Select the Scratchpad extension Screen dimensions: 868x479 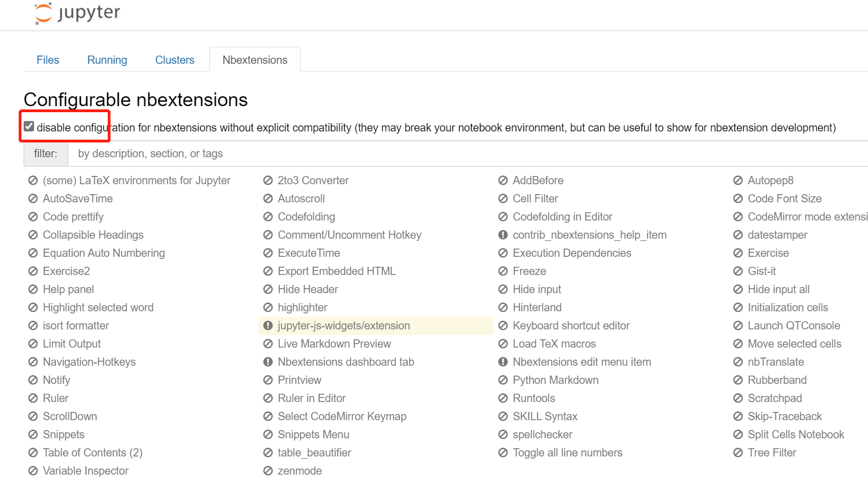click(775, 398)
